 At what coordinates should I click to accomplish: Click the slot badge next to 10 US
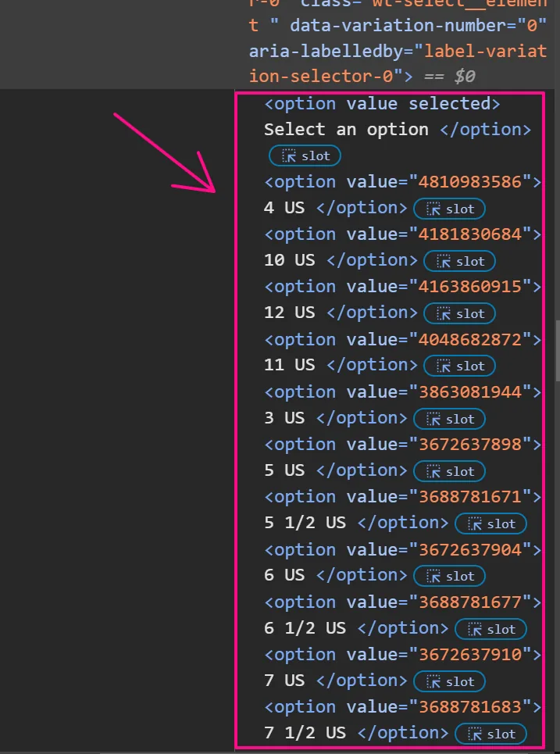pyautogui.click(x=459, y=261)
